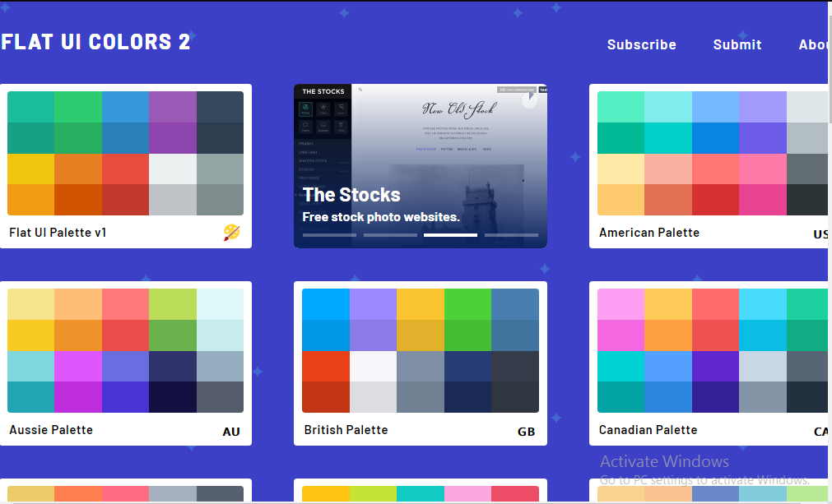Click the GB badge on British Palette card

tap(526, 432)
